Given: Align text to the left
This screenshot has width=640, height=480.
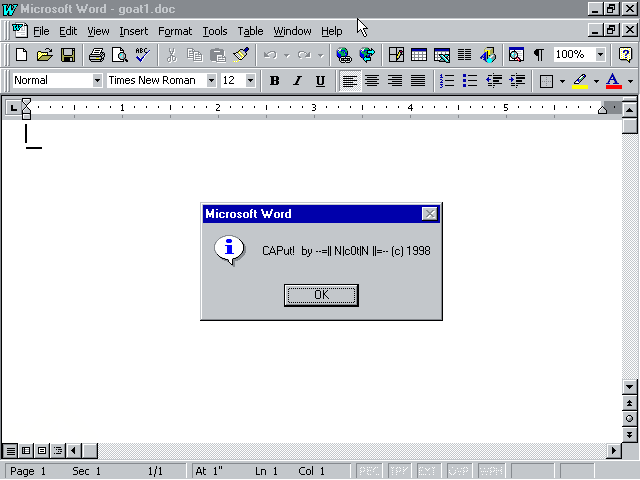Looking at the screenshot, I should (350, 81).
